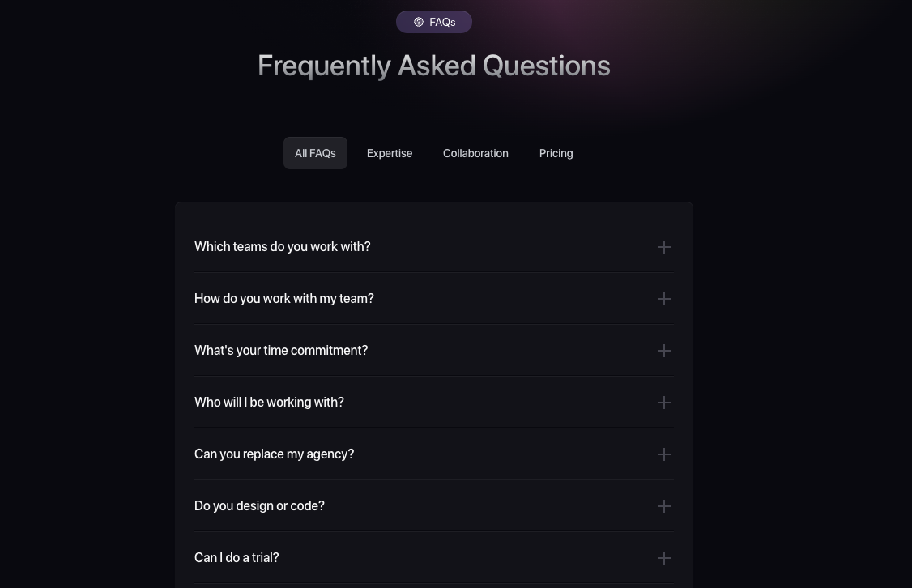Click the 'Who will I be working with?' question text
The height and width of the screenshot is (588, 912).
[x=269, y=403]
